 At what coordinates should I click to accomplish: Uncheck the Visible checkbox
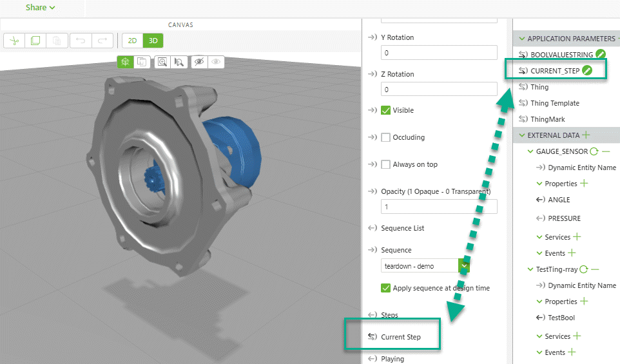point(386,110)
